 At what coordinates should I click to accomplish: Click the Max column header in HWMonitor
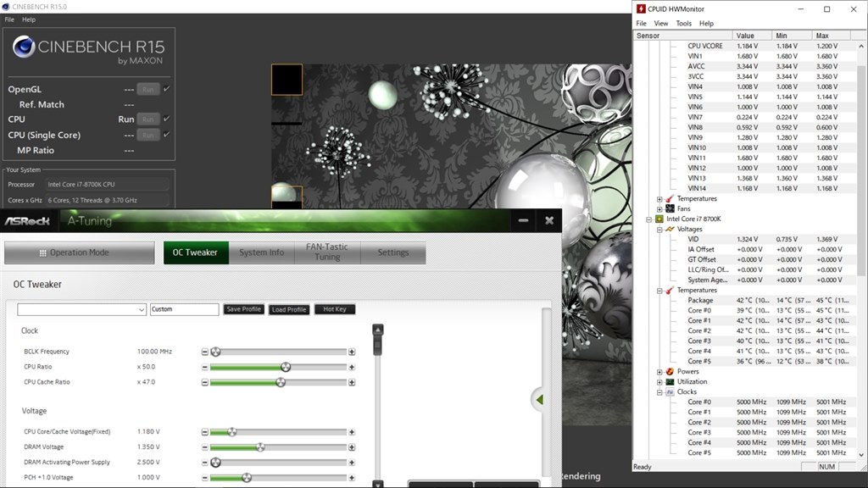click(831, 36)
